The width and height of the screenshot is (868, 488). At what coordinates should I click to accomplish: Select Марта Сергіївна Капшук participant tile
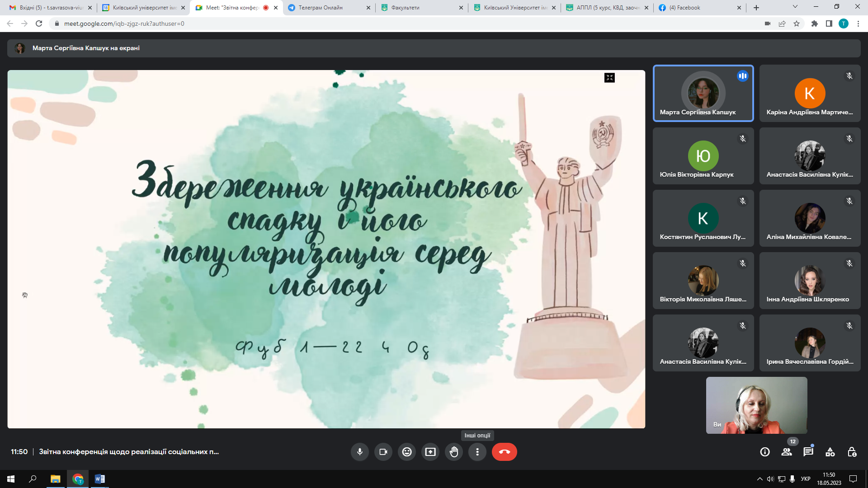703,94
